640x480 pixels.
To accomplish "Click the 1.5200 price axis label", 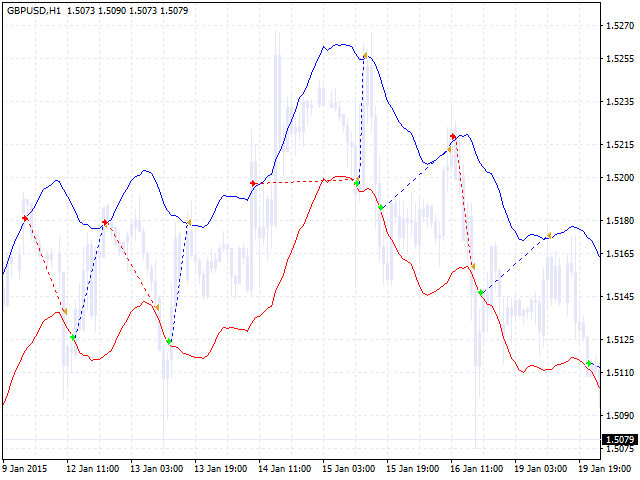I will [620, 178].
